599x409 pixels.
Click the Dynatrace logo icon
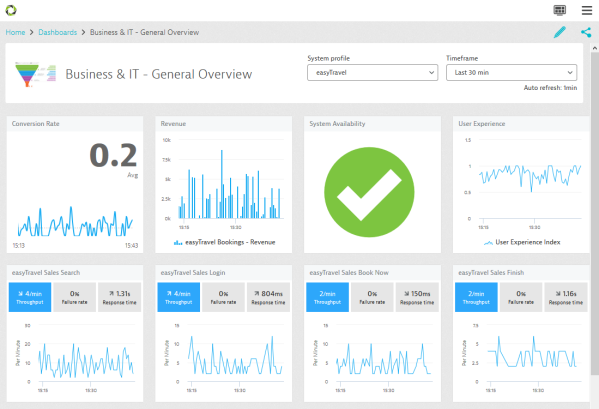[x=11, y=10]
